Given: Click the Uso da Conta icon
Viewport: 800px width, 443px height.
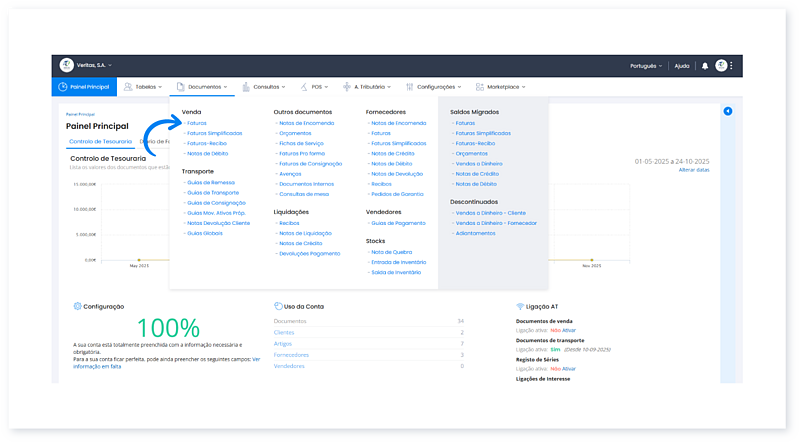Looking at the screenshot, I should (277, 306).
